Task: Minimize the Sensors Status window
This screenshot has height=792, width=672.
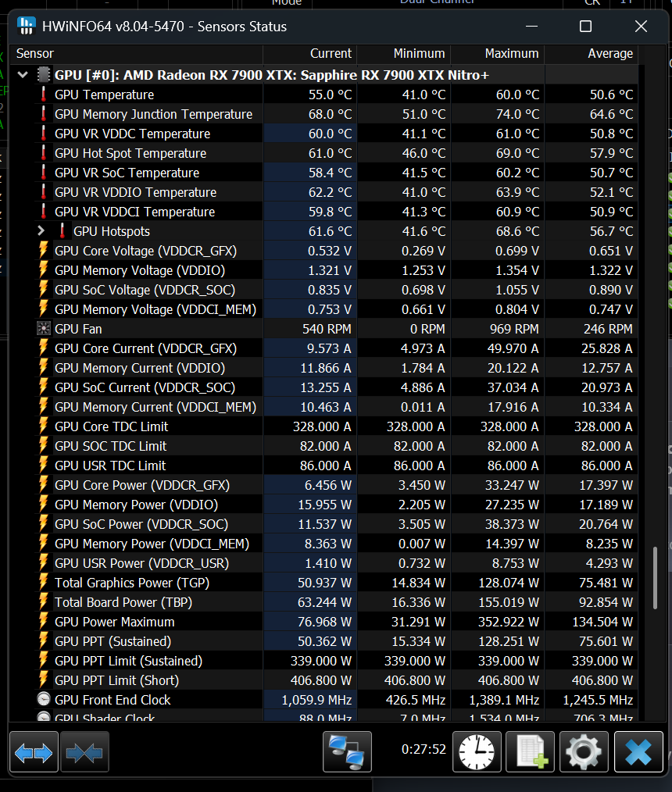Action: point(531,27)
